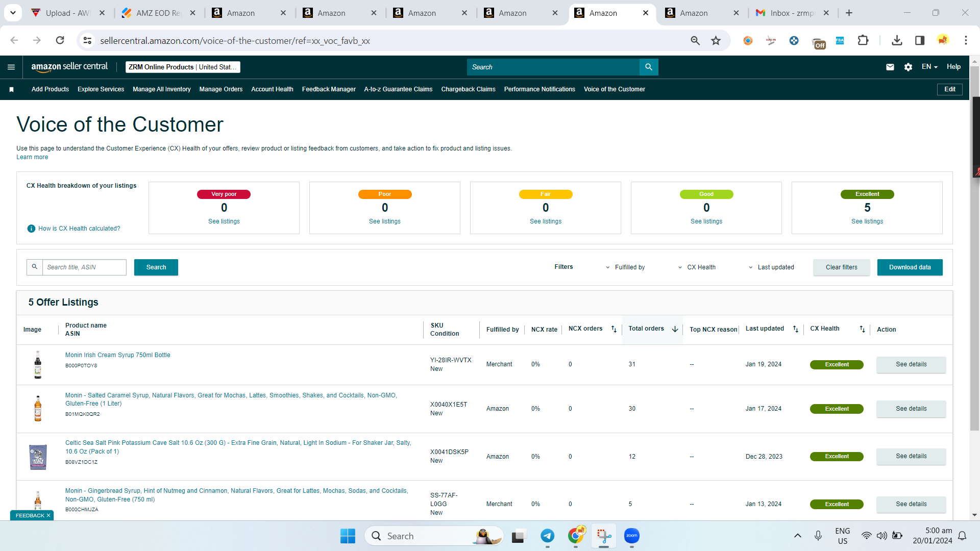
Task: Open the Seller Central hamburger menu
Action: pos(11,67)
